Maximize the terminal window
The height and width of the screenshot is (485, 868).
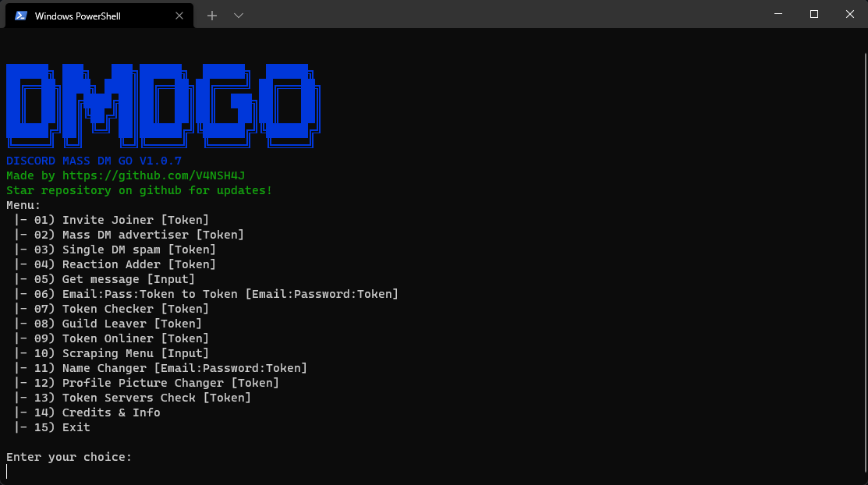[813, 14]
